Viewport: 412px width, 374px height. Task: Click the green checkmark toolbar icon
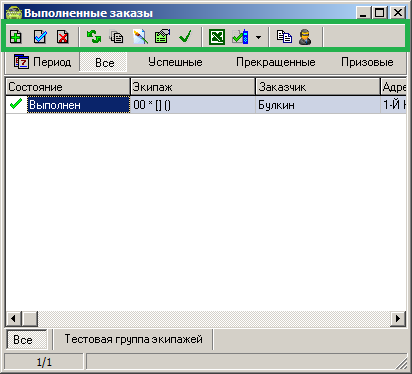point(185,36)
